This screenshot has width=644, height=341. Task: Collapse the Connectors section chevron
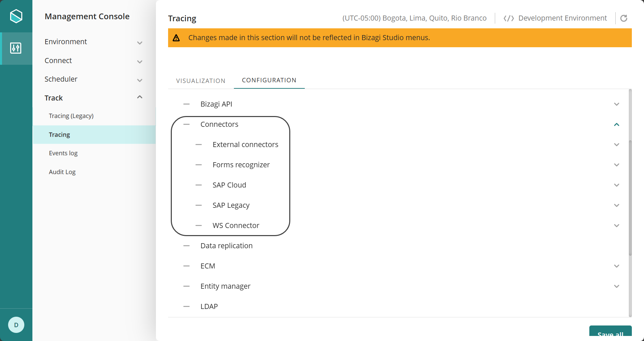point(616,124)
